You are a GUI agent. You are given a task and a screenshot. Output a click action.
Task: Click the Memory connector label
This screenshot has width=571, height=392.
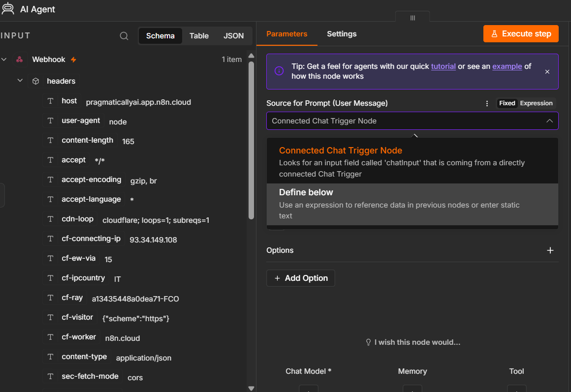[412, 371]
